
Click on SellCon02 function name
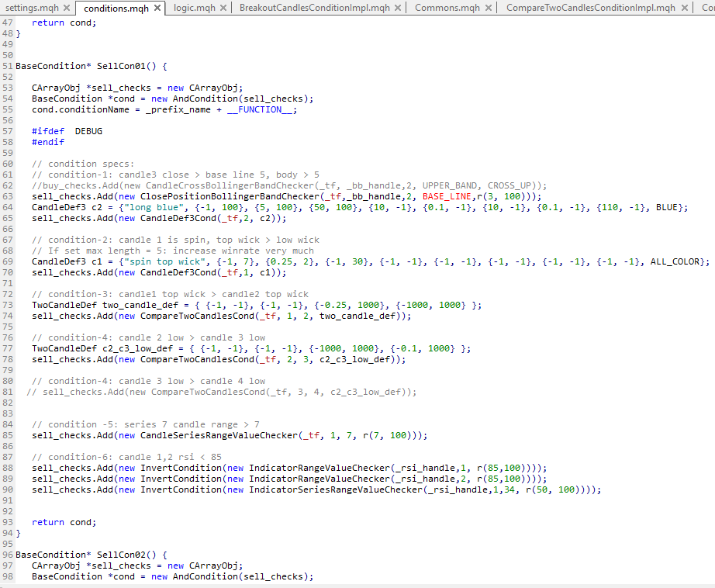pos(121,555)
